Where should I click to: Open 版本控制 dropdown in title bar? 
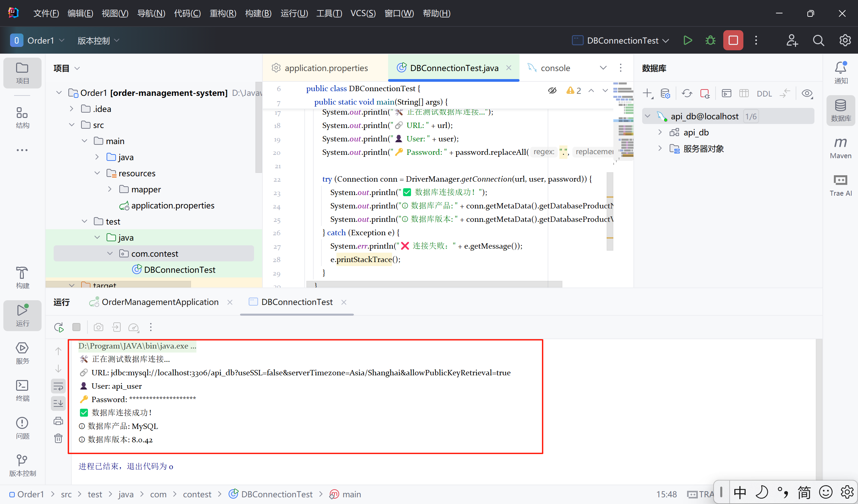[x=98, y=41]
